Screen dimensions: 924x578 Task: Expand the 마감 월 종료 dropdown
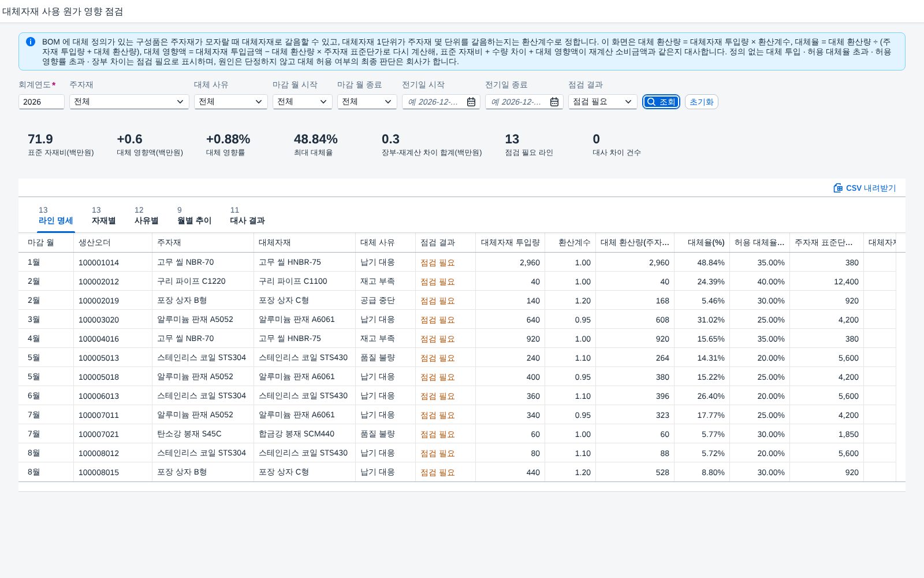367,102
